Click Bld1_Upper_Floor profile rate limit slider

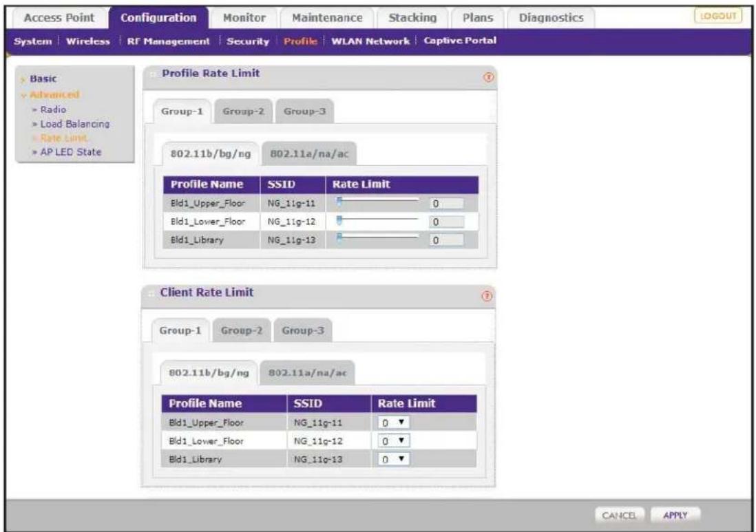pyautogui.click(x=379, y=202)
